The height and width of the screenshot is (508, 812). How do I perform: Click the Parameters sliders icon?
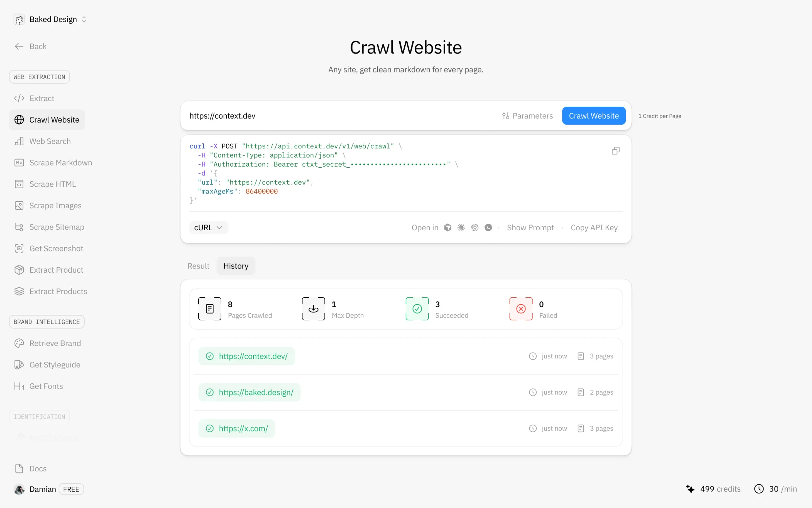tap(505, 116)
